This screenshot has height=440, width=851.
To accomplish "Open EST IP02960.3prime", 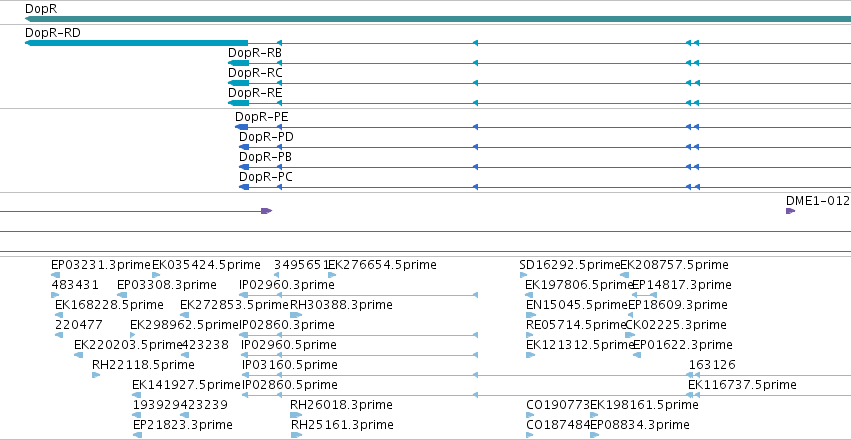I will coord(287,285).
